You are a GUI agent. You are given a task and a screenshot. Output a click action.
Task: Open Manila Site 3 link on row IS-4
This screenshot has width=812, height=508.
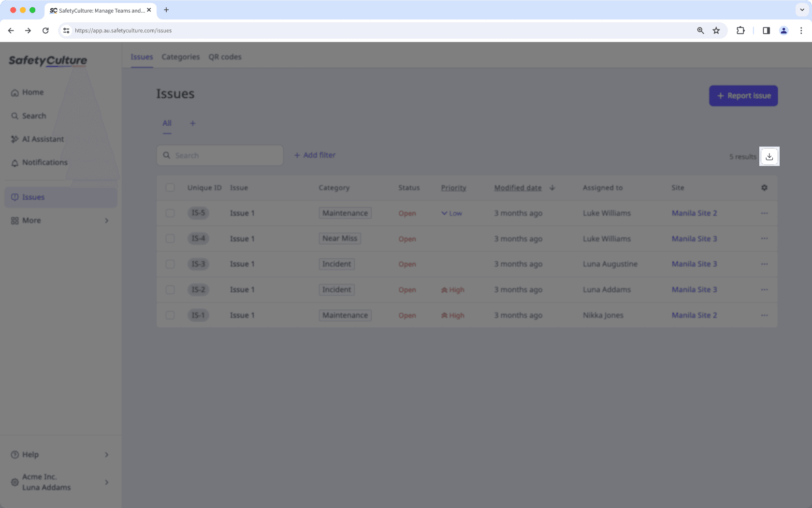coord(694,239)
